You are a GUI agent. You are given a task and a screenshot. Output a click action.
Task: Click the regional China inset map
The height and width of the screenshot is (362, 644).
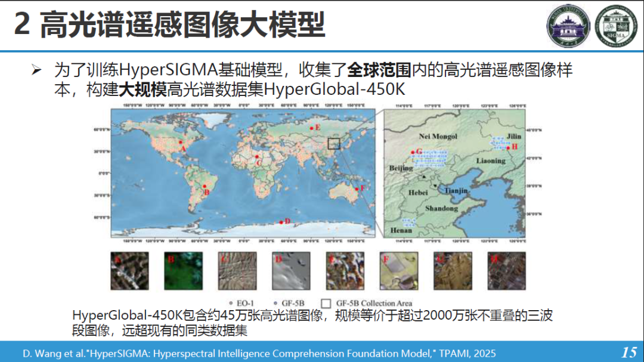point(454,174)
